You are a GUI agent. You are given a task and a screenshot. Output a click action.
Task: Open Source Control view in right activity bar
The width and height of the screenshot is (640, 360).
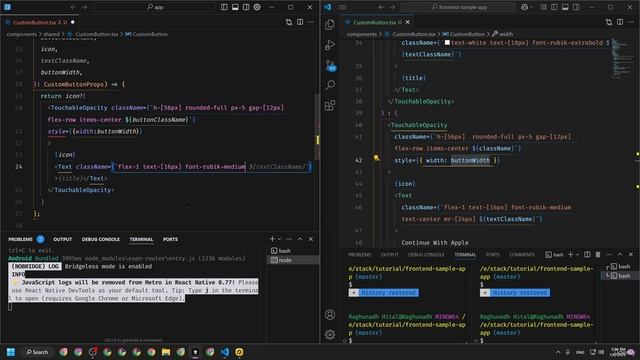point(331,65)
